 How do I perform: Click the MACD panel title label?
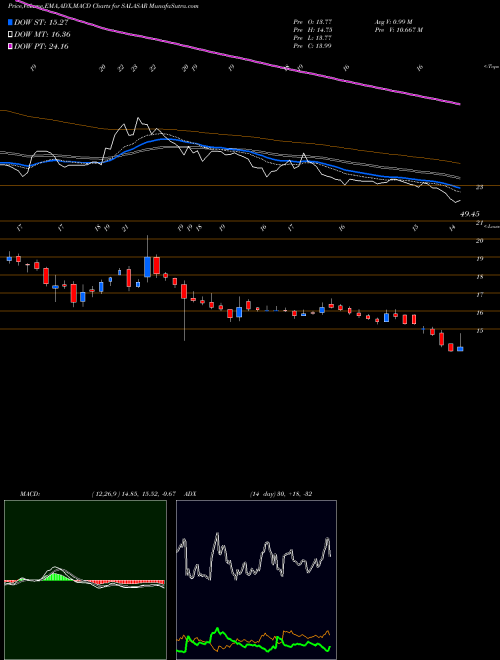[30, 494]
